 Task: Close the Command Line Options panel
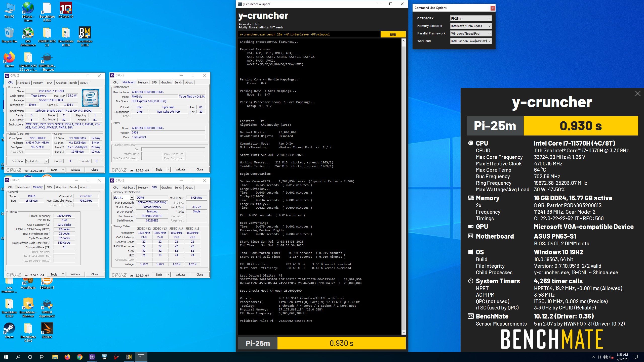coord(493,8)
